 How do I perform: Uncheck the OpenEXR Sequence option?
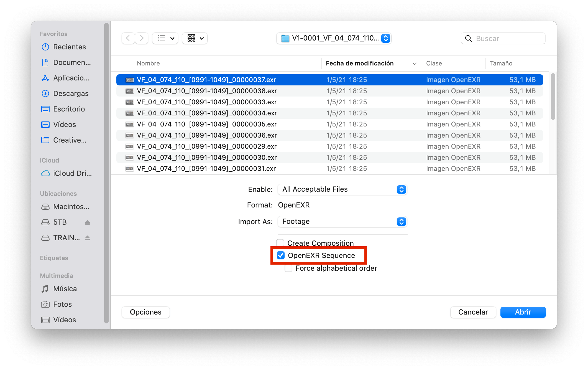pyautogui.click(x=281, y=255)
